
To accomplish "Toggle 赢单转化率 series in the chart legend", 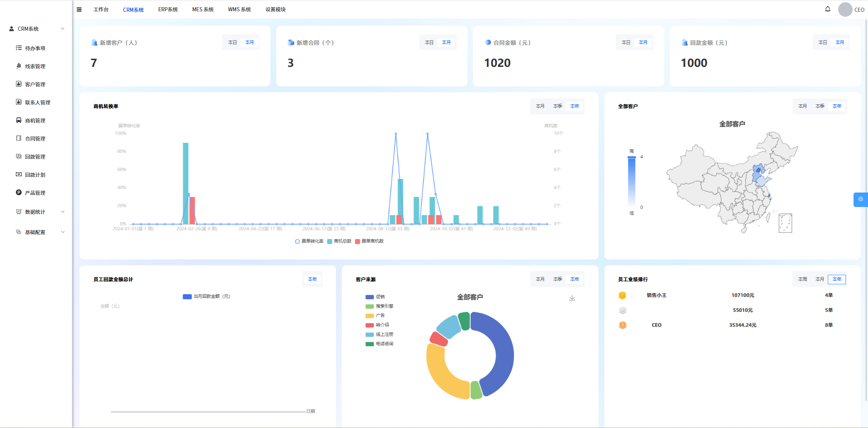I will [x=309, y=241].
